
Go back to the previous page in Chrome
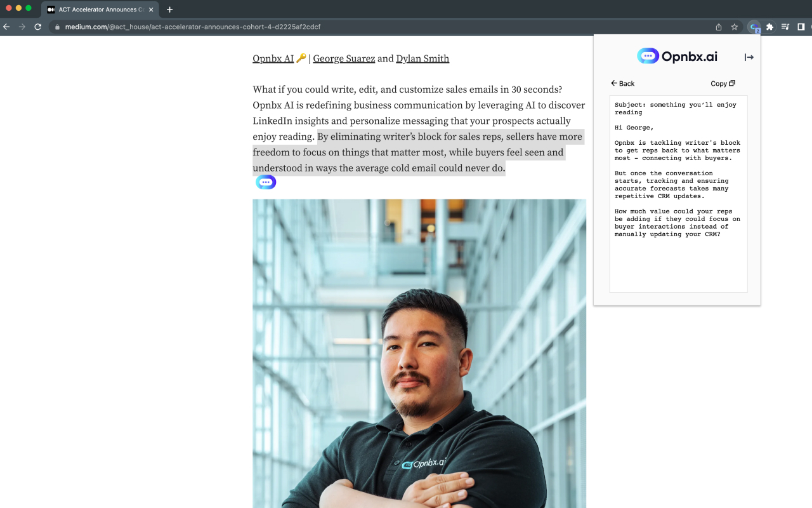[x=6, y=27]
